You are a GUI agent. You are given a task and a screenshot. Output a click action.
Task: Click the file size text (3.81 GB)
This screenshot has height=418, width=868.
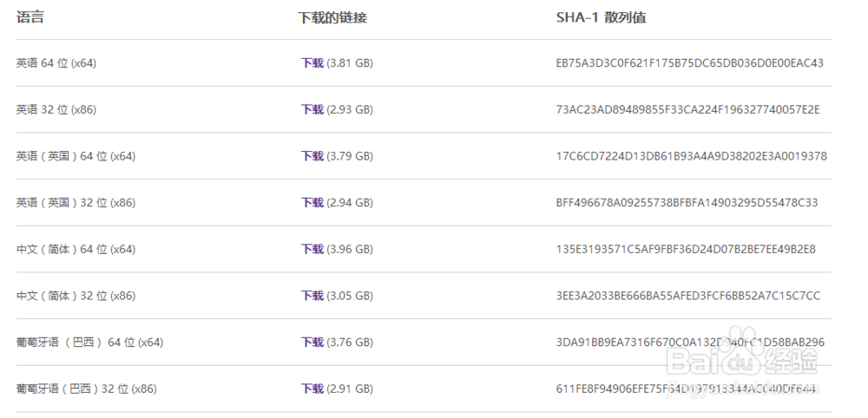click(x=350, y=63)
